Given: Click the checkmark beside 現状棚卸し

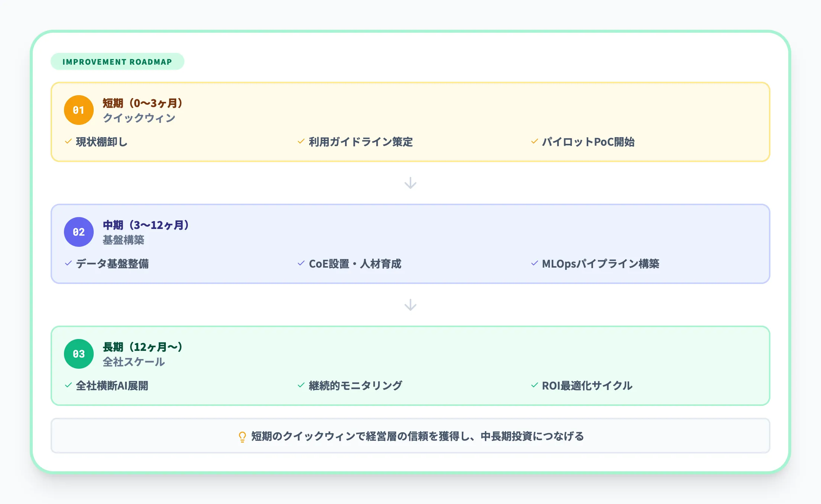Looking at the screenshot, I should coord(68,142).
